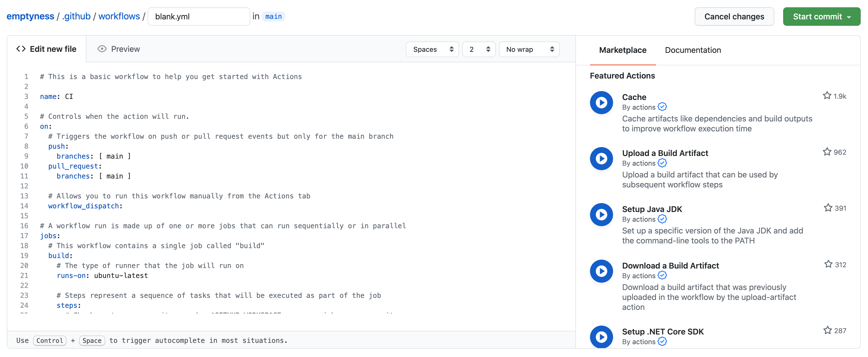Open the workflows folder breadcrumb link
The height and width of the screenshot is (357, 868).
point(119,16)
